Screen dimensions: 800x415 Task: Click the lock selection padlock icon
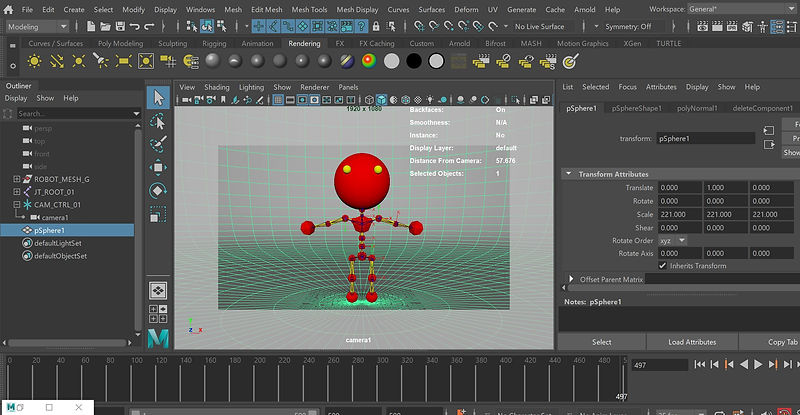(376, 26)
